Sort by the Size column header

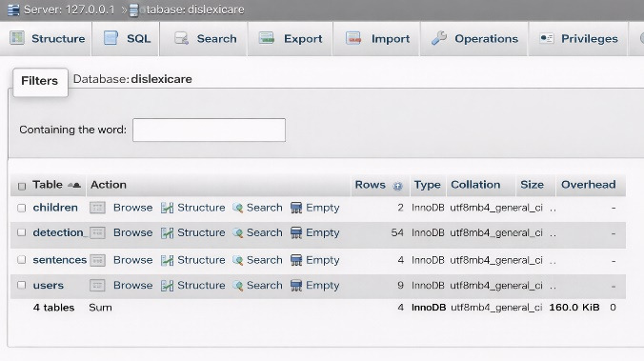tap(532, 185)
